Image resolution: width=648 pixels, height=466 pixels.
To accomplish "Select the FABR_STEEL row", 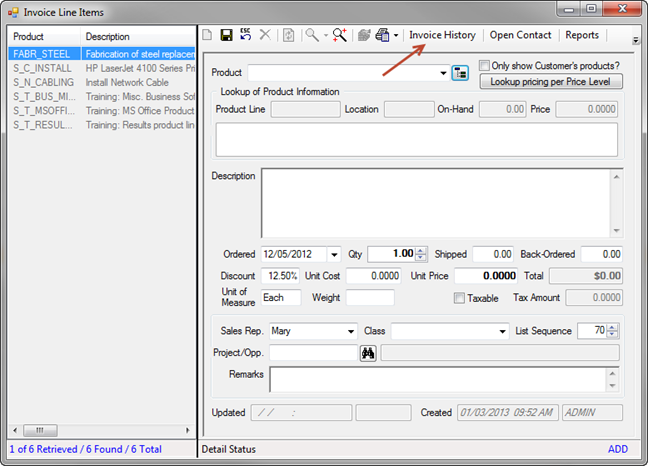I will tap(102, 54).
